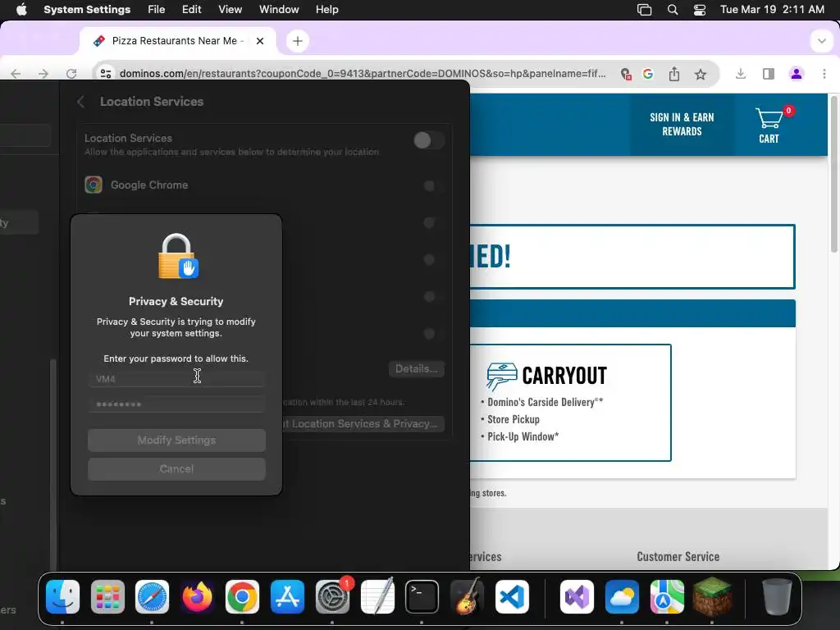Screen dimensions: 840x630
Task: Open About Location Services & Privacy
Action: coord(363,424)
